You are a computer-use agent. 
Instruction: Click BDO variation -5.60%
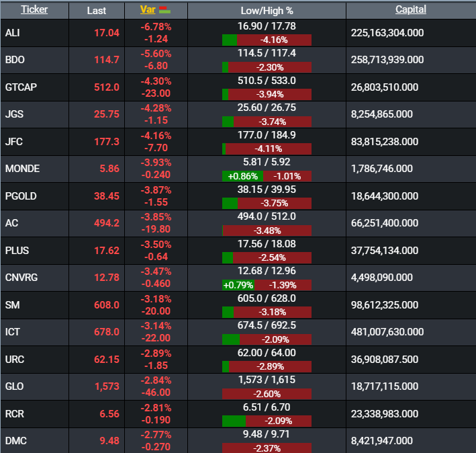156,54
